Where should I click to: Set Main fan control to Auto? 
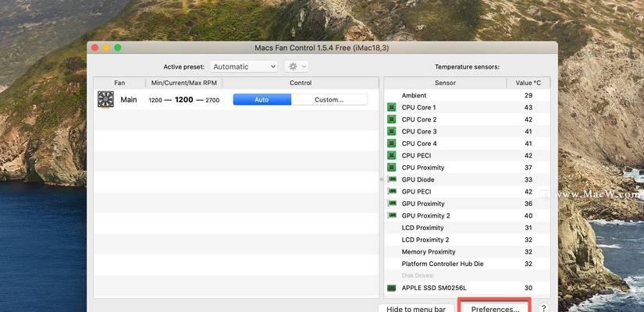click(262, 100)
